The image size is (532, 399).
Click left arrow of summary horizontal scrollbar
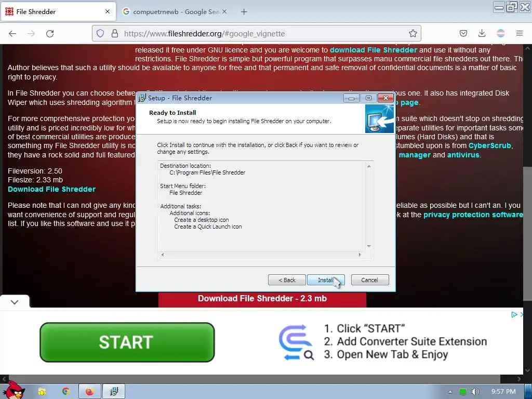point(163,255)
